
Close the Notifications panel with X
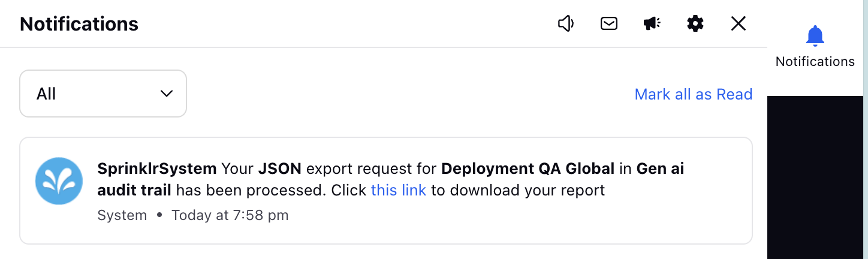pos(739,23)
